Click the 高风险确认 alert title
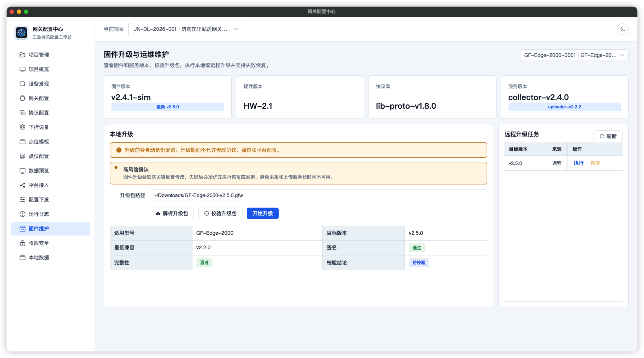Image resolution: width=644 pixels, height=358 pixels. [136, 170]
